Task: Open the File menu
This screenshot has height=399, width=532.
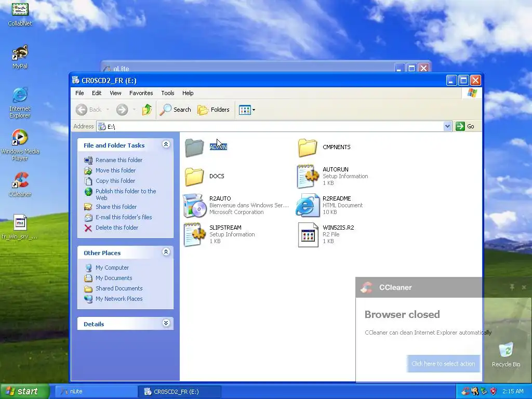Action: coord(79,93)
